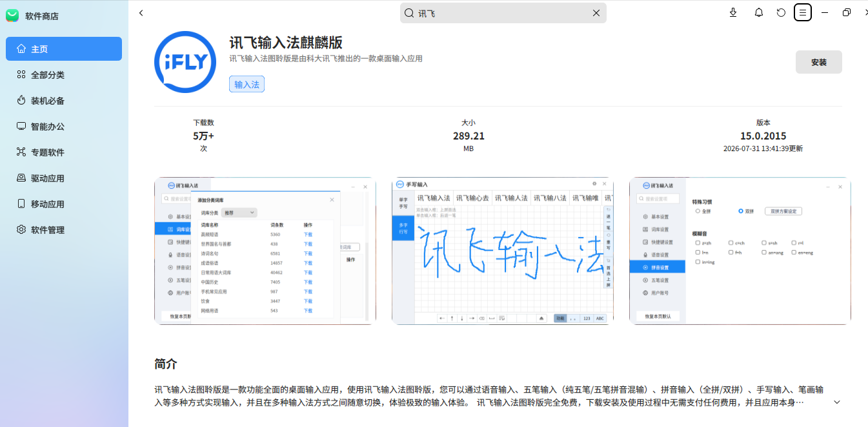Click the 输入法 category tag
This screenshot has width=868, height=427.
click(x=247, y=85)
